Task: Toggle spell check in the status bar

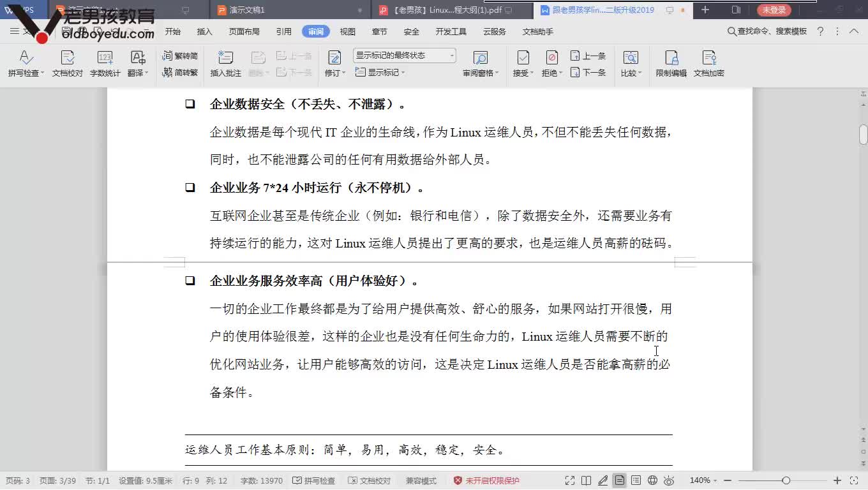Action: 313,481
